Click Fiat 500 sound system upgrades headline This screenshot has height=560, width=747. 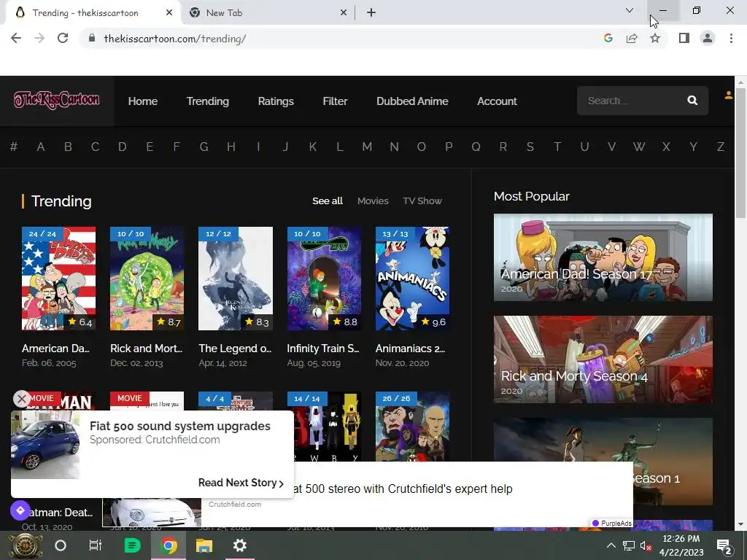pyautogui.click(x=180, y=426)
